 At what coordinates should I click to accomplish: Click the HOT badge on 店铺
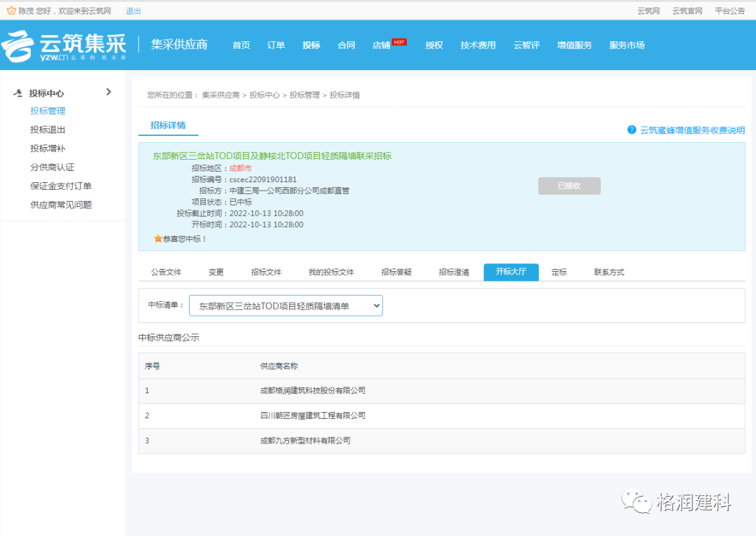click(399, 42)
